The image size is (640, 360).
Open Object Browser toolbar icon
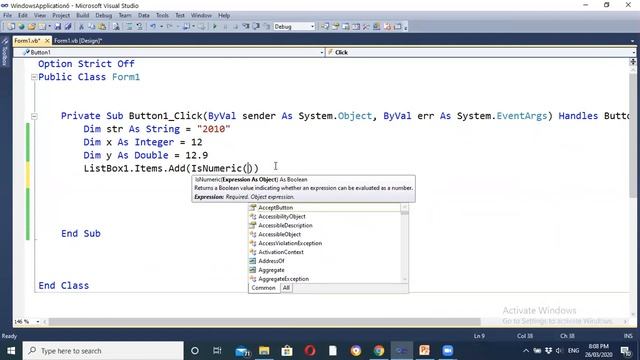click(356, 27)
